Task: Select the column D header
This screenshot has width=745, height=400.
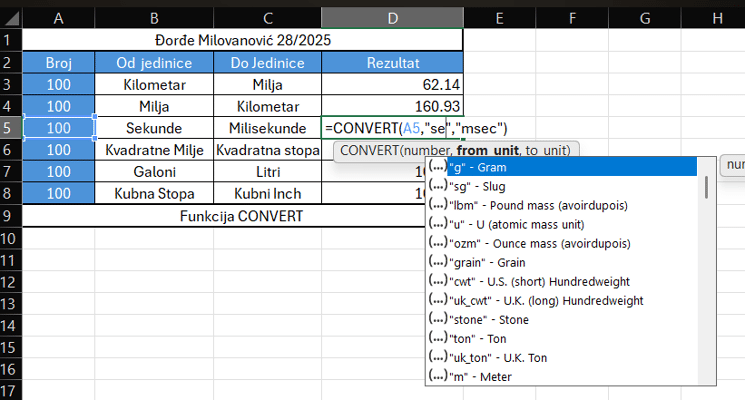Action: [392, 18]
